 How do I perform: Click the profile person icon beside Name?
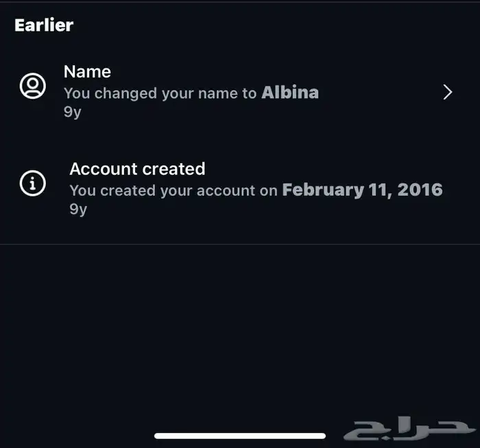tap(32, 86)
